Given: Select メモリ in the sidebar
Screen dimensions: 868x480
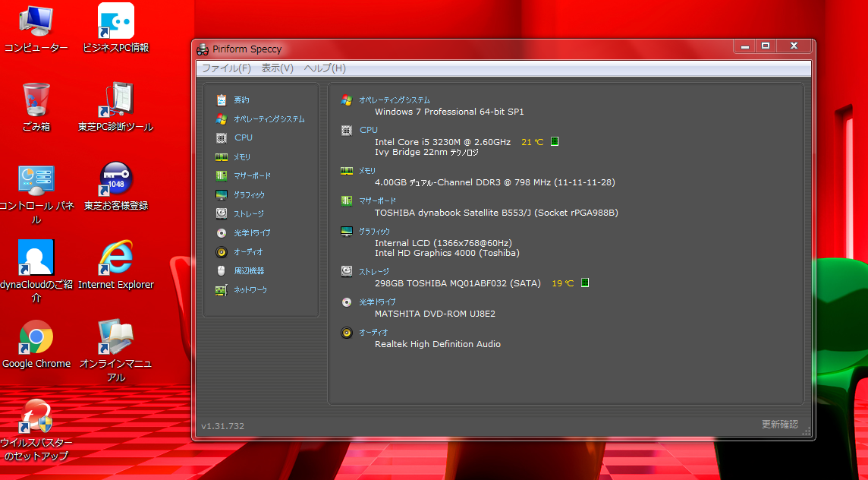Looking at the screenshot, I should pyautogui.click(x=233, y=157).
